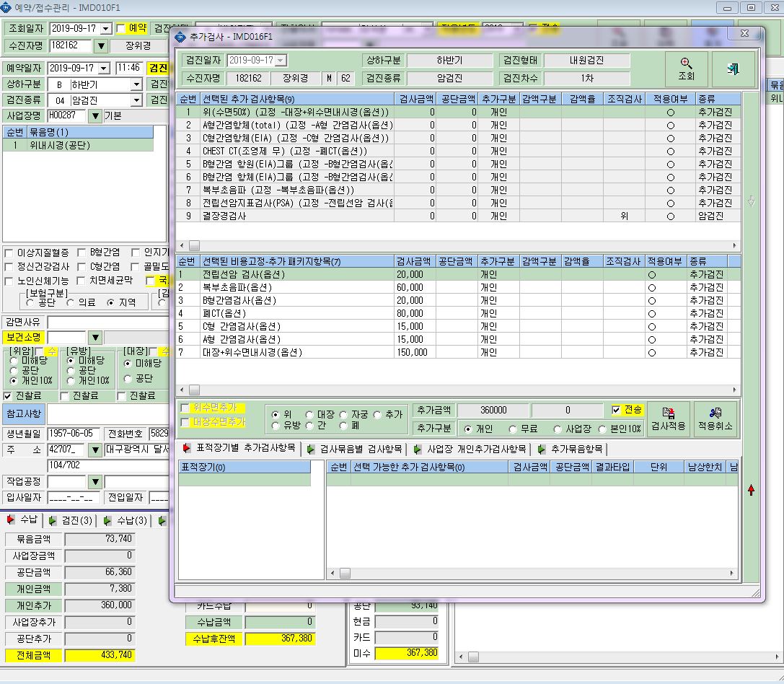Image resolution: width=784 pixels, height=684 pixels.
Task: Click the exit door icon button
Action: tap(733, 69)
